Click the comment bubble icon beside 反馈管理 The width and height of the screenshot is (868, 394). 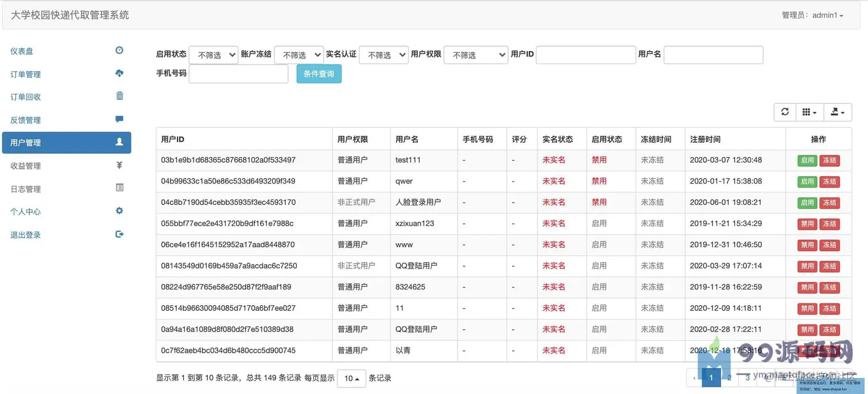tap(119, 119)
